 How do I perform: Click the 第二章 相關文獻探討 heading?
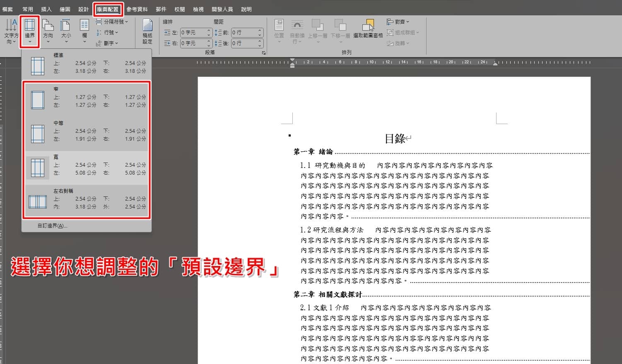coord(328,295)
